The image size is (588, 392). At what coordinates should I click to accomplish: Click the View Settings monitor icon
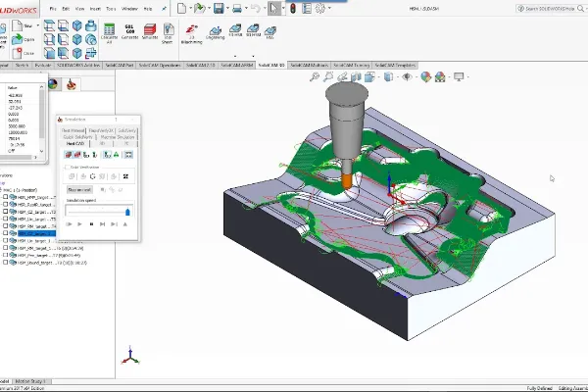459,76
